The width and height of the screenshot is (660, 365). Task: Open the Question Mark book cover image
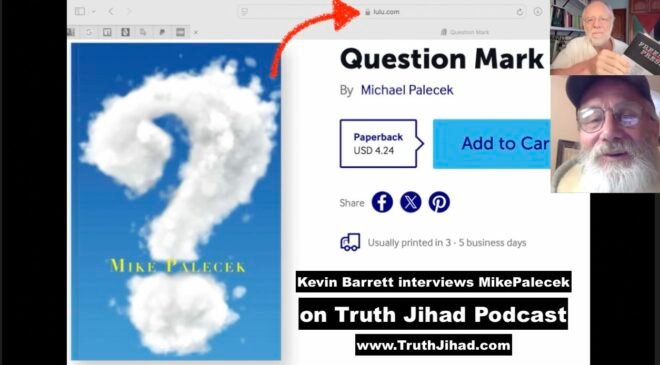click(x=176, y=201)
